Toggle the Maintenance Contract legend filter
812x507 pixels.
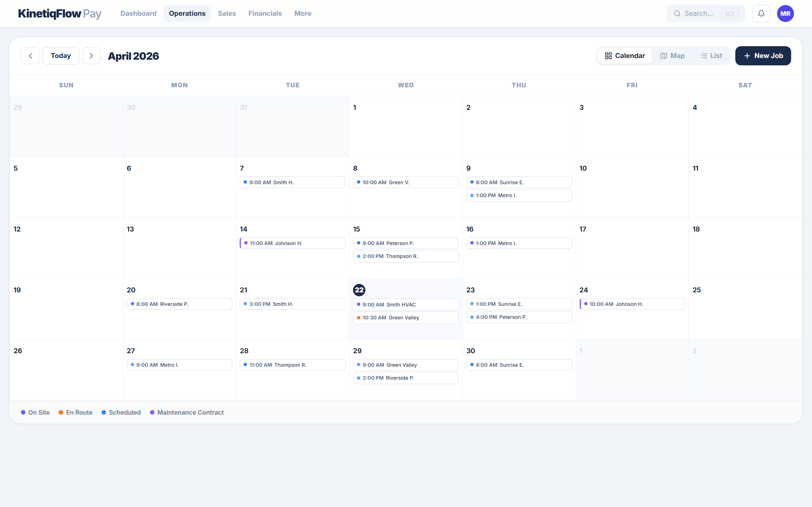[187, 412]
